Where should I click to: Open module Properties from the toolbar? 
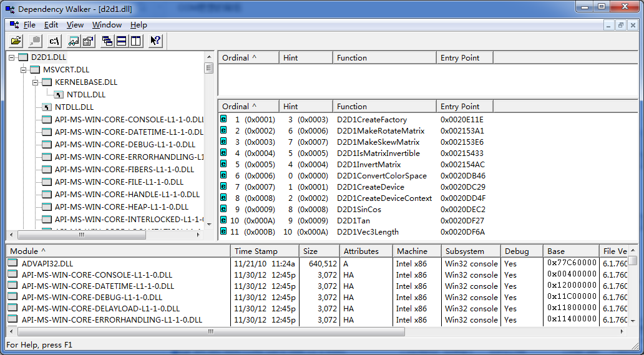click(x=89, y=41)
